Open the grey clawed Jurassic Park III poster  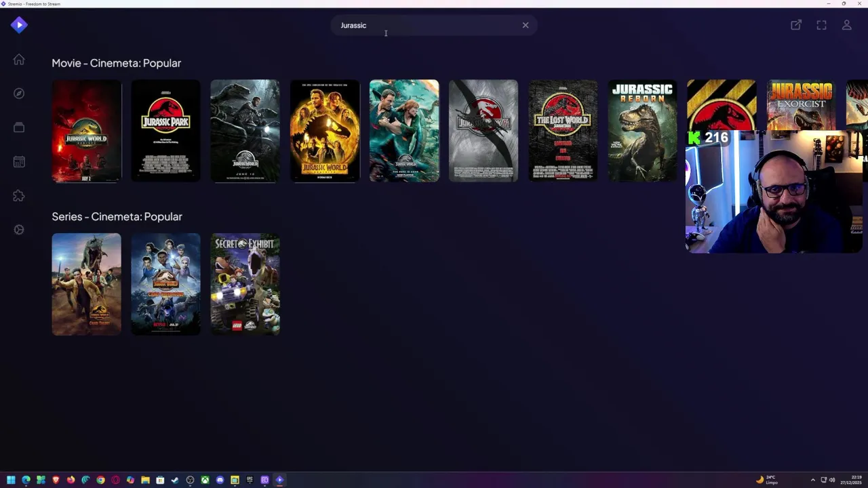[x=484, y=131]
